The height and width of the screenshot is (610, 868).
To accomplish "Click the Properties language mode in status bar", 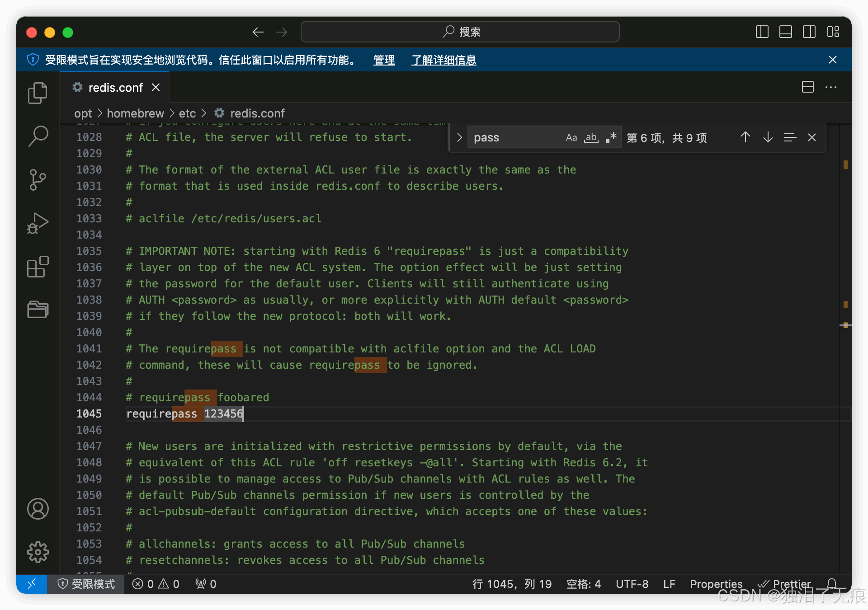I will click(x=716, y=584).
